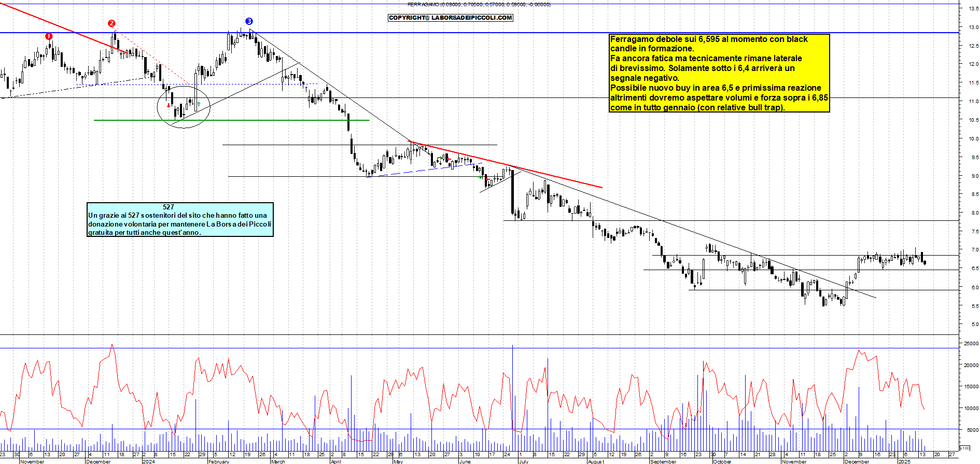Click the 5.5 price axis label
This screenshot has height=464, width=980.
click(x=975, y=306)
